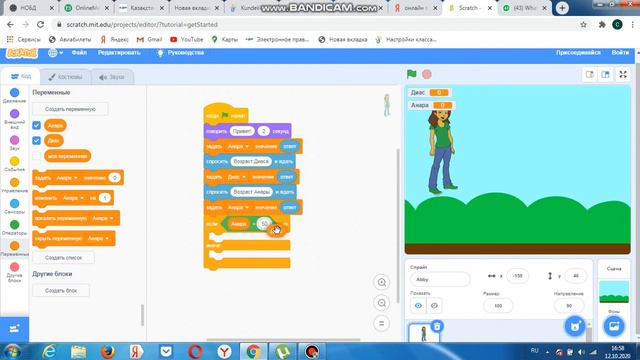Enable the моя переменная checkbox
This screenshot has width=640, height=360.
pyautogui.click(x=36, y=156)
